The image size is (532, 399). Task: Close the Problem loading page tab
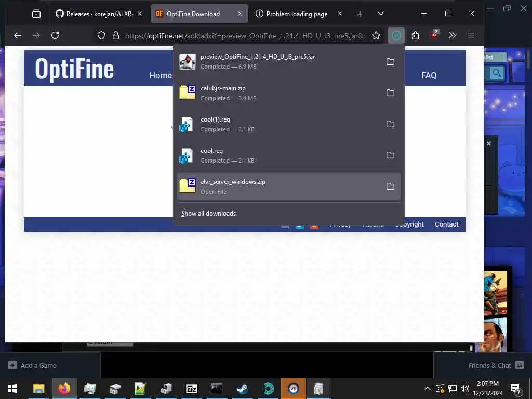click(340, 14)
